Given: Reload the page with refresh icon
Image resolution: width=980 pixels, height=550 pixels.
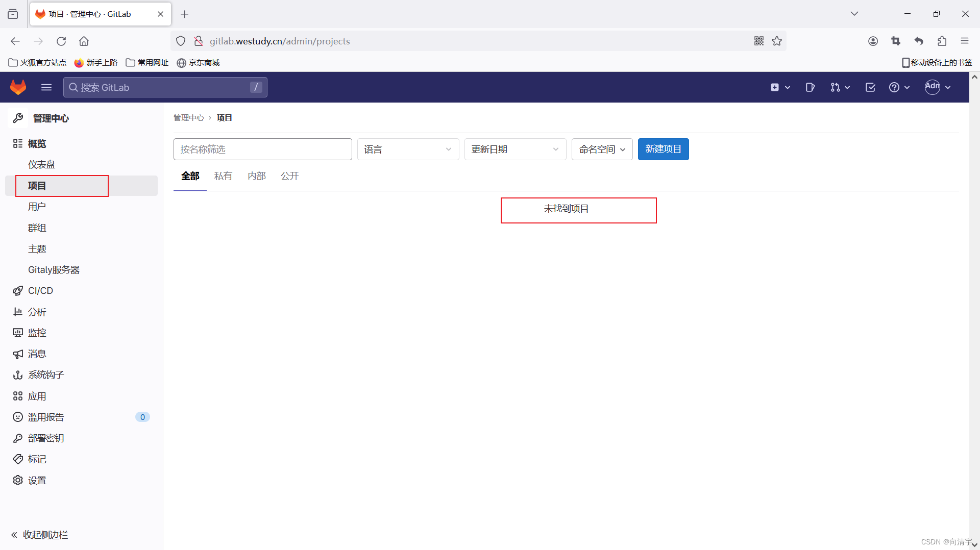Looking at the screenshot, I should tap(61, 41).
